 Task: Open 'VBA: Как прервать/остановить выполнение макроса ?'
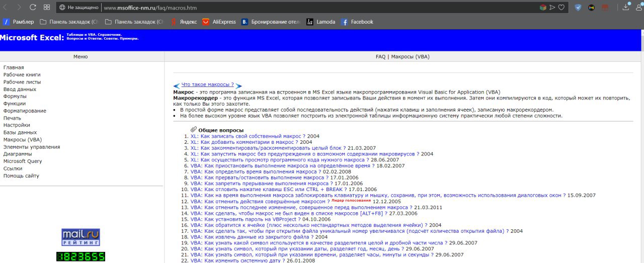260,178
